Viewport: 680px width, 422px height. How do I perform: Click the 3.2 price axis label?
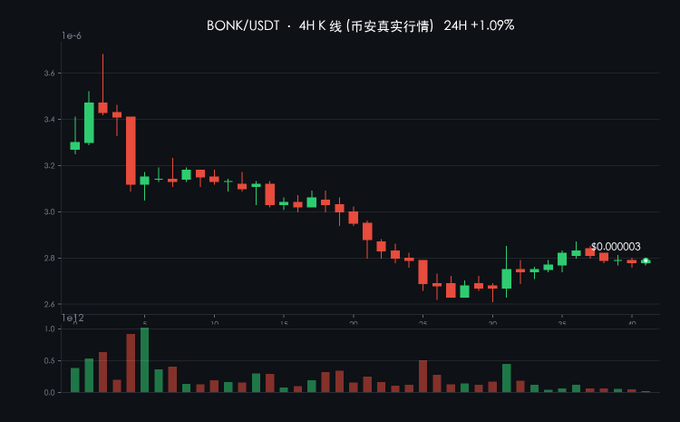point(49,166)
